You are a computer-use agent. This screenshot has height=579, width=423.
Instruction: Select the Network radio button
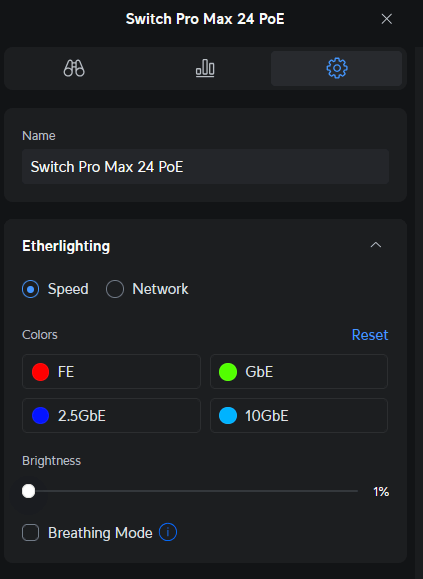click(x=115, y=289)
